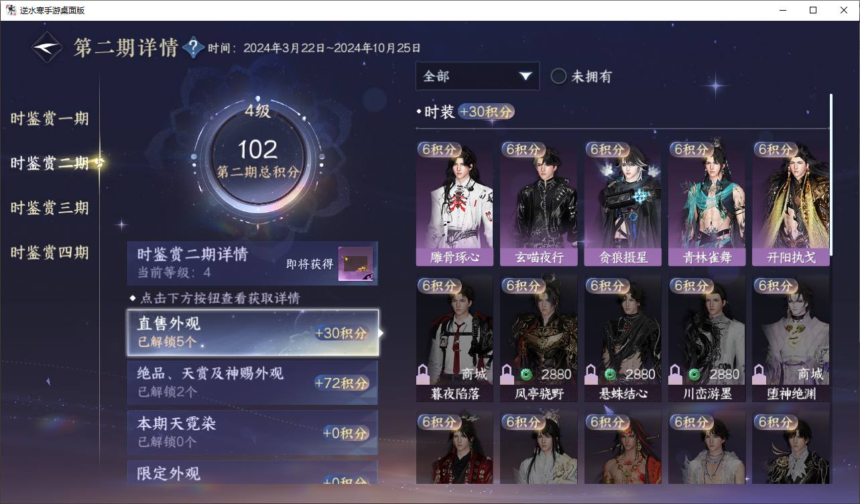Click the green jade currency icon on 川峦游墨
Image resolution: width=860 pixels, height=504 pixels.
[694, 374]
